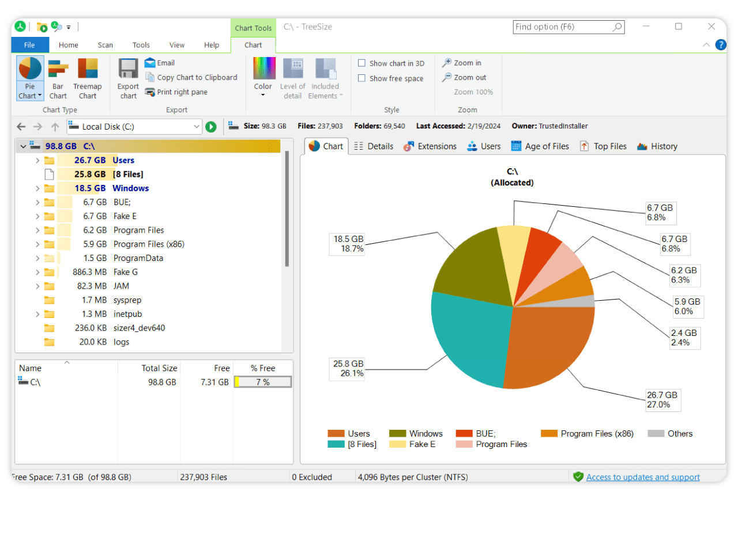The image size is (738, 560).
Task: Zoom out of the chart
Action: click(x=465, y=77)
